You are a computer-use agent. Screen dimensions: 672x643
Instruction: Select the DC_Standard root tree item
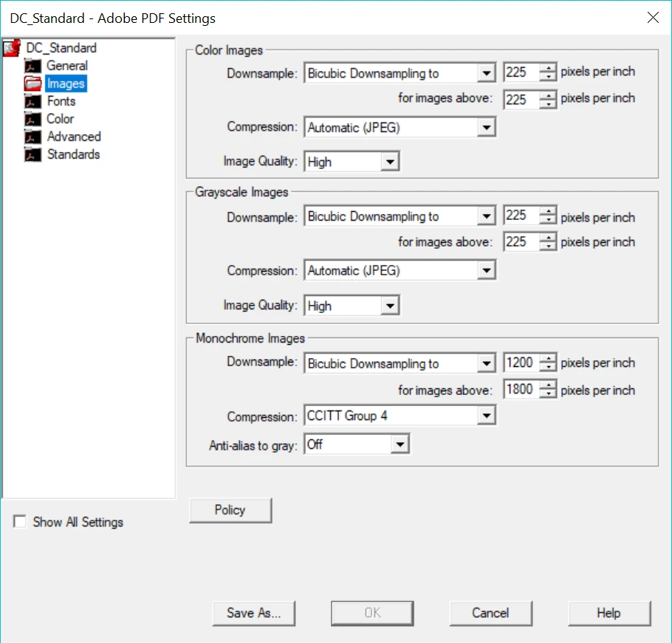[61, 48]
